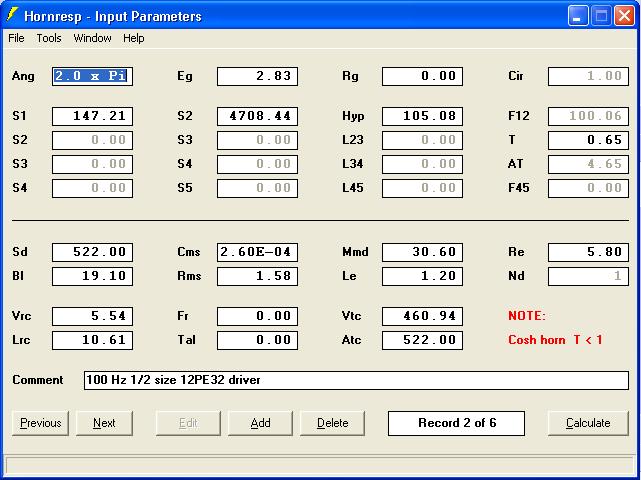
Task: Click the Le field showing 1.20
Action: tap(422, 276)
